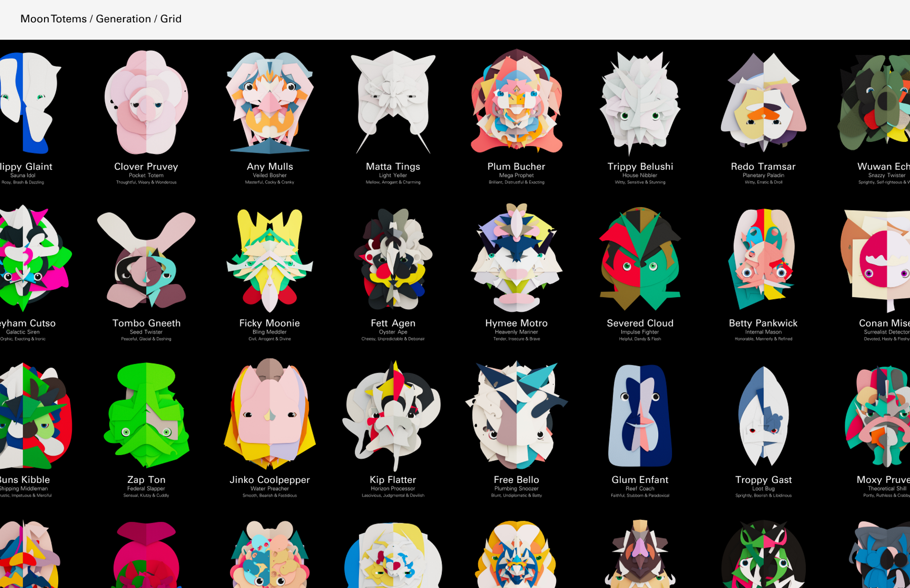Select the Any Mulls totem artwork
910x588 pixels.
coord(269,102)
